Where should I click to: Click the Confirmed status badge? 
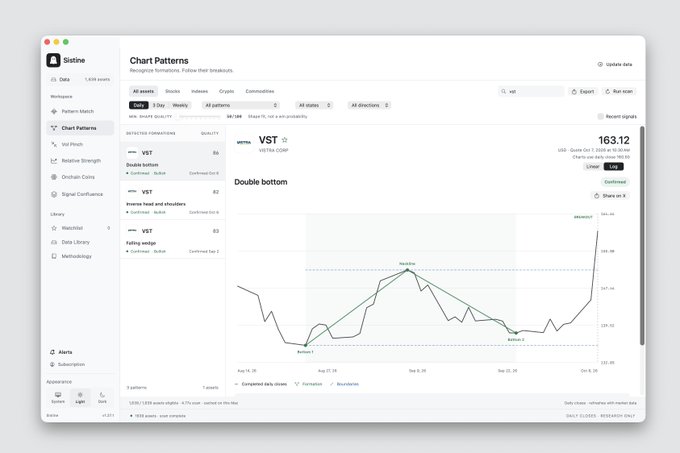615,182
